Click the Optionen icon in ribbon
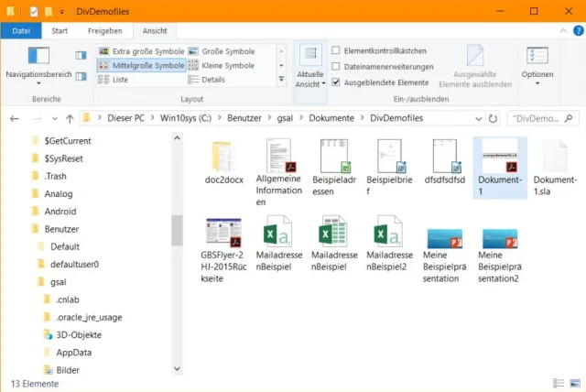 [537, 56]
